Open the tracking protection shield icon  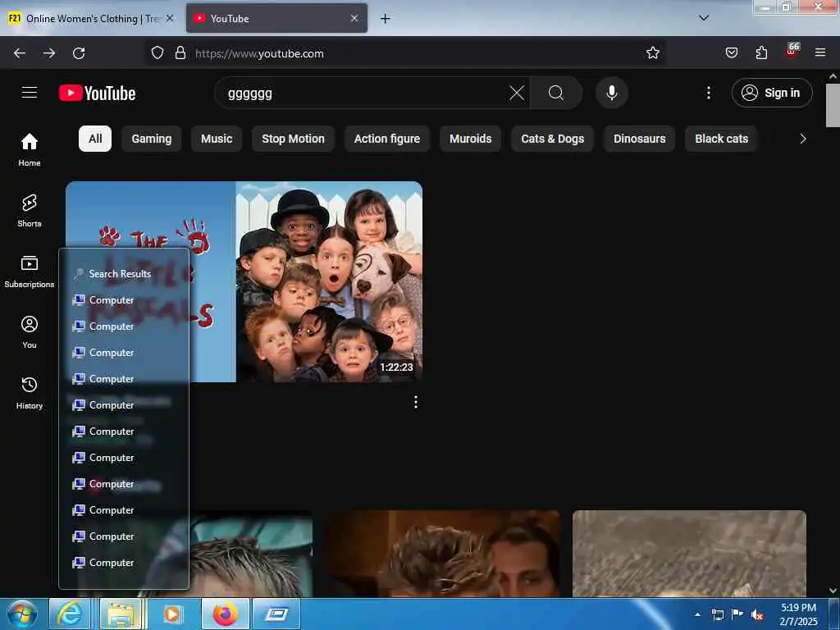pyautogui.click(x=157, y=53)
